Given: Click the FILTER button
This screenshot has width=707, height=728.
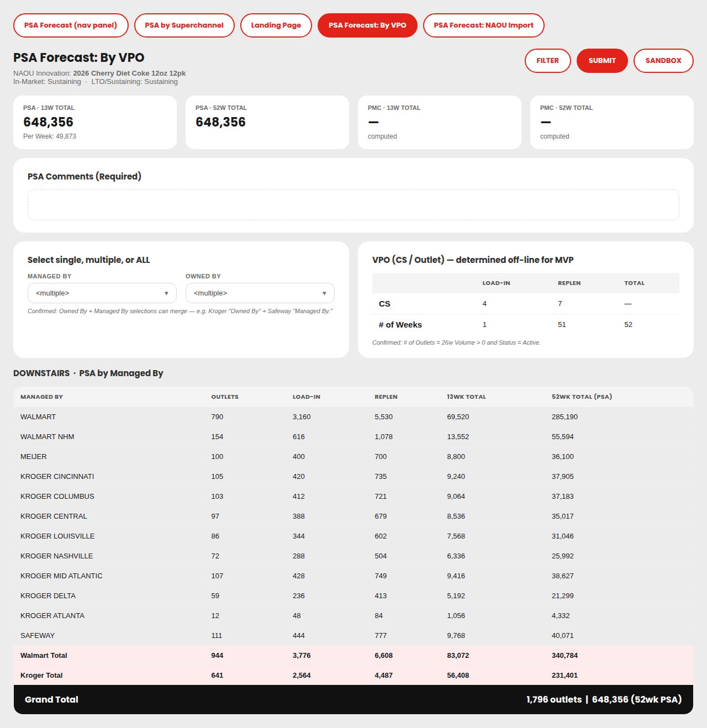Looking at the screenshot, I should [548, 61].
